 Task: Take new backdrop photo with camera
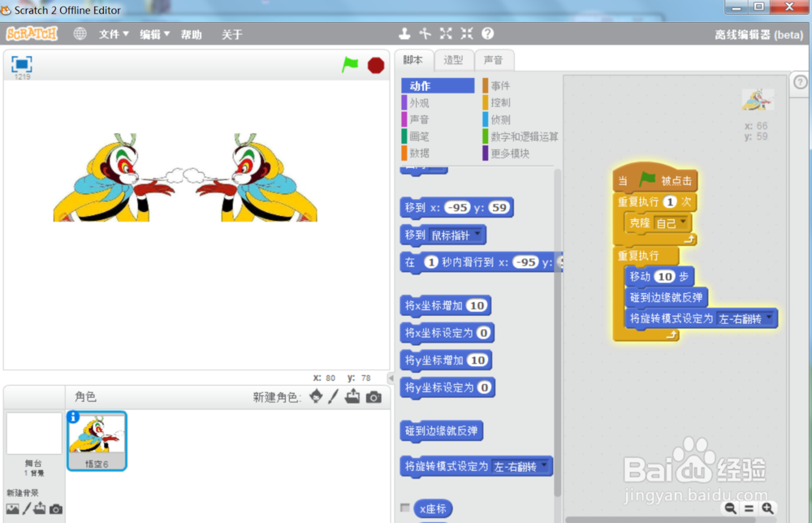click(x=56, y=509)
